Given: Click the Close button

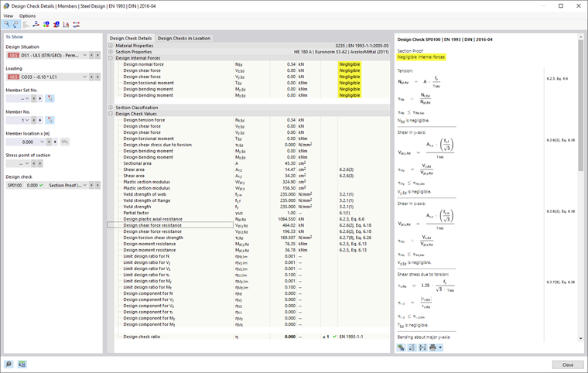Looking at the screenshot, I should (x=568, y=364).
